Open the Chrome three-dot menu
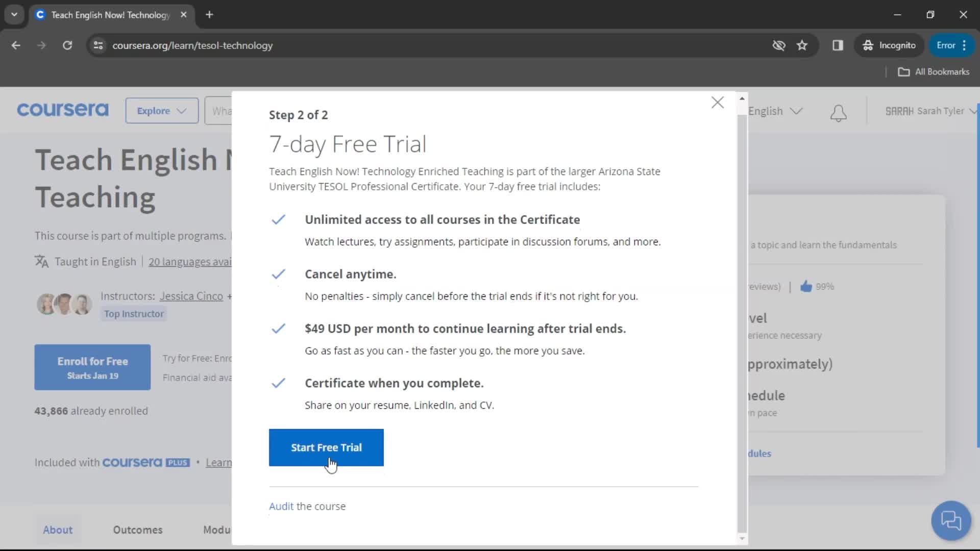Screen dimensions: 980x551 pos(964,45)
